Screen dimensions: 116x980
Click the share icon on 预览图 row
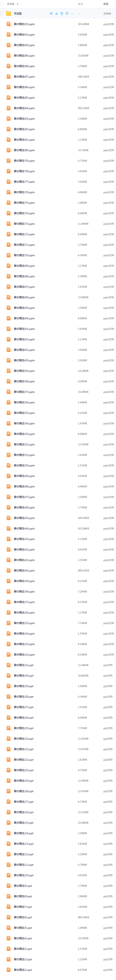[x=51, y=13]
